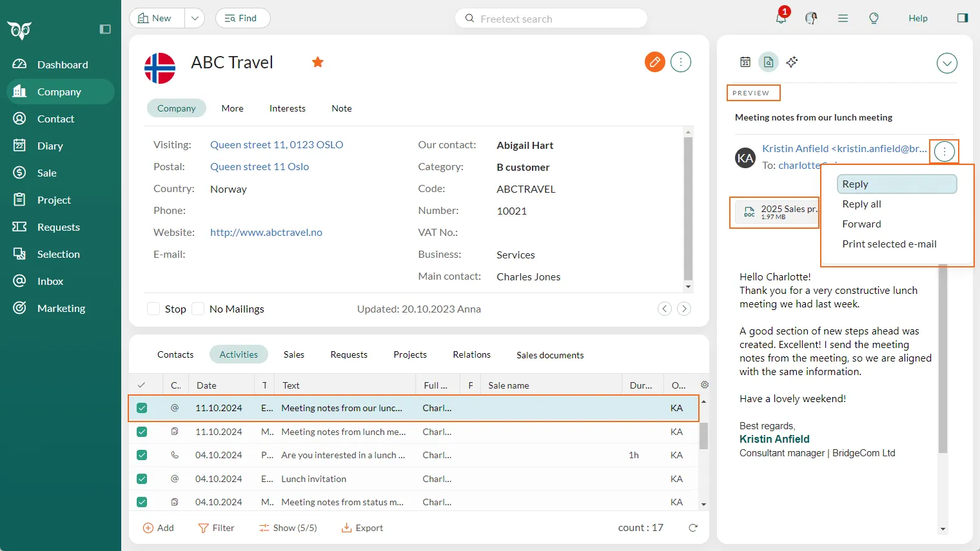Expand the New button dropdown arrow
980x551 pixels.
pyautogui.click(x=195, y=18)
